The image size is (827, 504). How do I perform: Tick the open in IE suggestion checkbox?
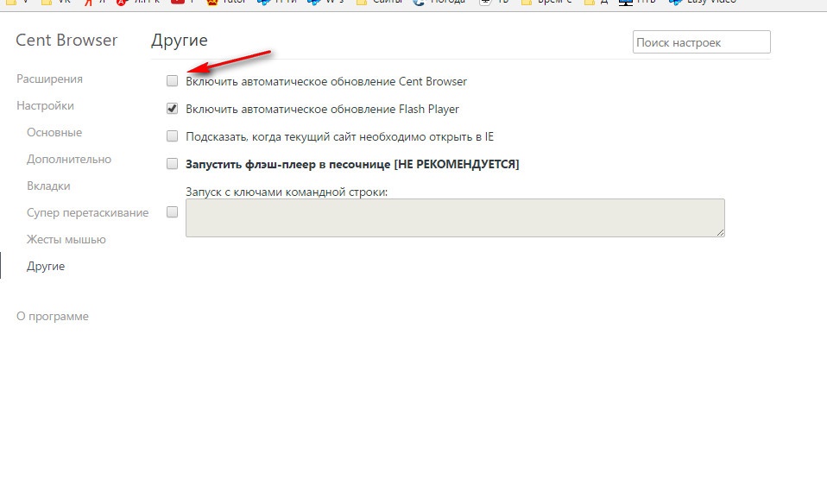click(x=173, y=136)
